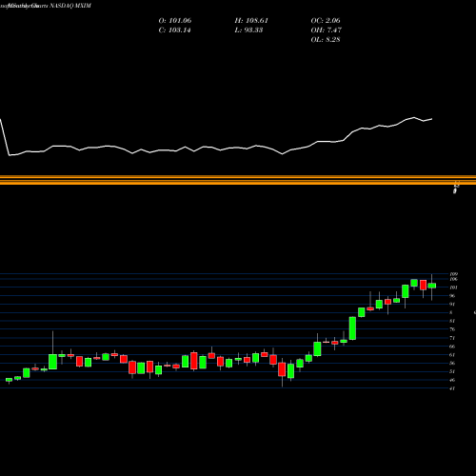Click the final red candle near 101
476x476 pixels.
tap(423, 285)
